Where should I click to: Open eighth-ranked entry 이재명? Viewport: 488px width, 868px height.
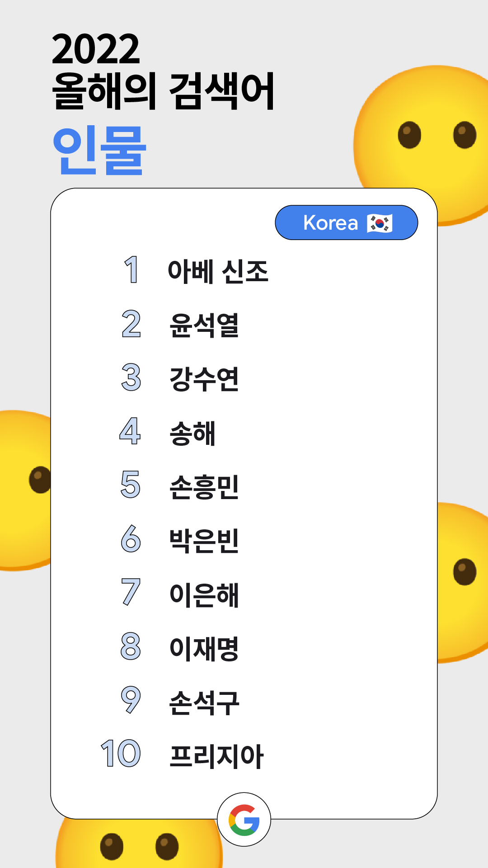point(204,648)
